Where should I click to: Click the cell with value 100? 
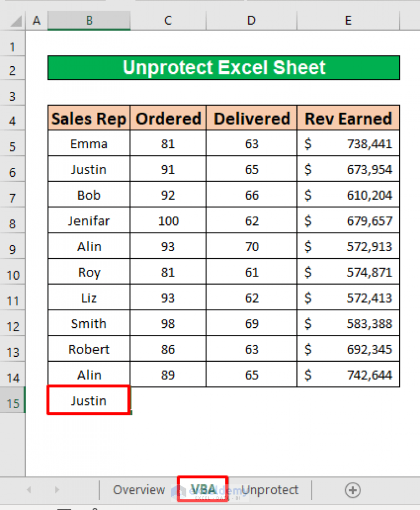coord(167,221)
